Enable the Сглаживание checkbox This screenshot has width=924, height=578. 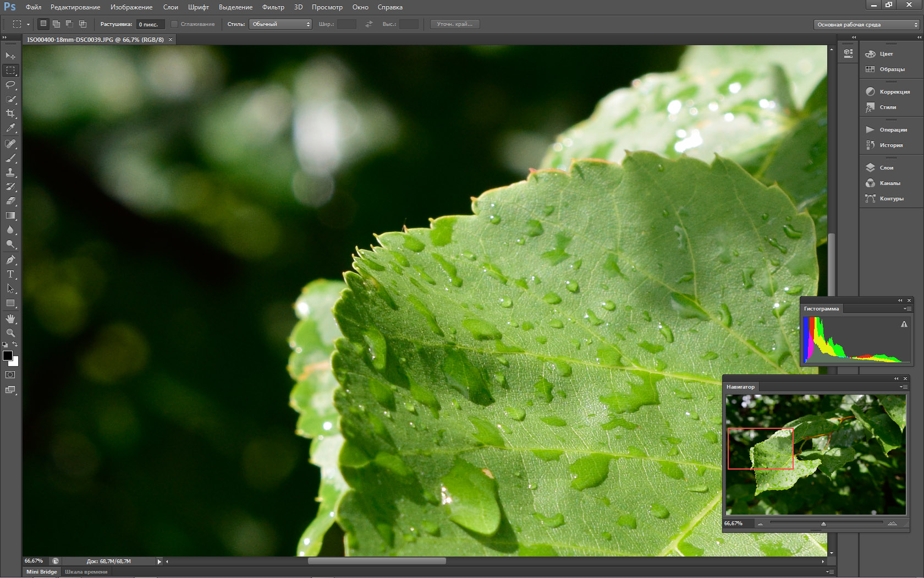174,24
